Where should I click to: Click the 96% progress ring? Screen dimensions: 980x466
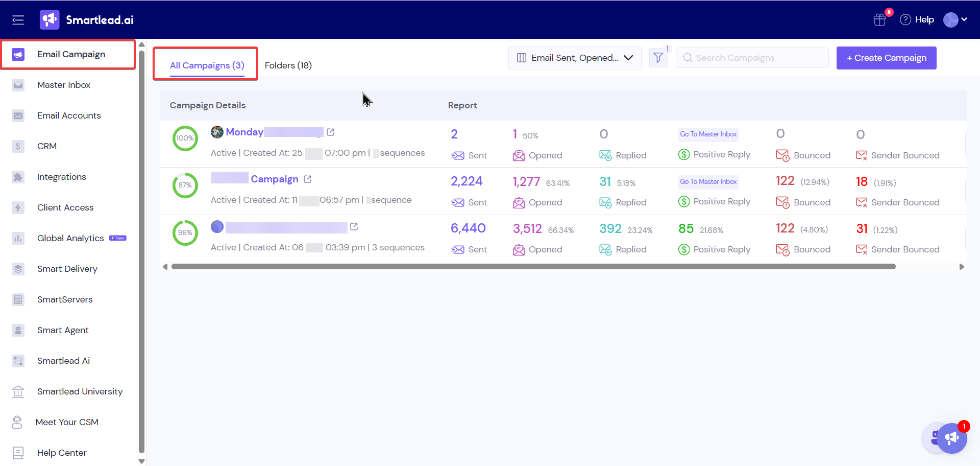[185, 232]
